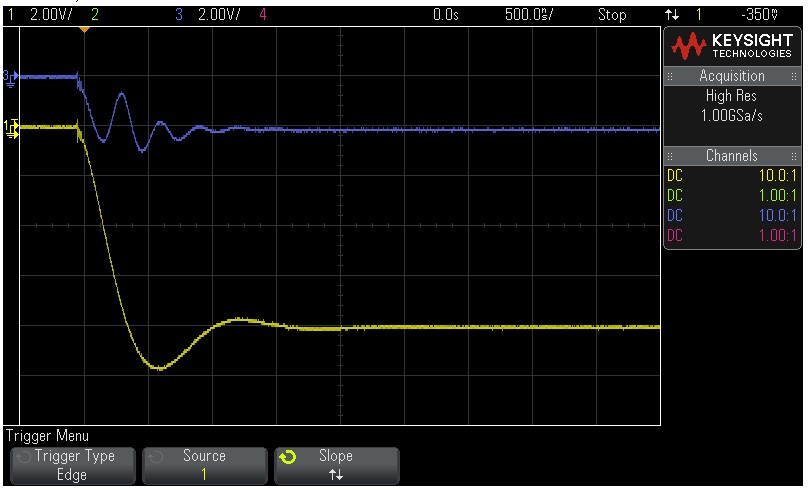Open the Channels panel header
This screenshot has width=809, height=488.
tap(732, 155)
